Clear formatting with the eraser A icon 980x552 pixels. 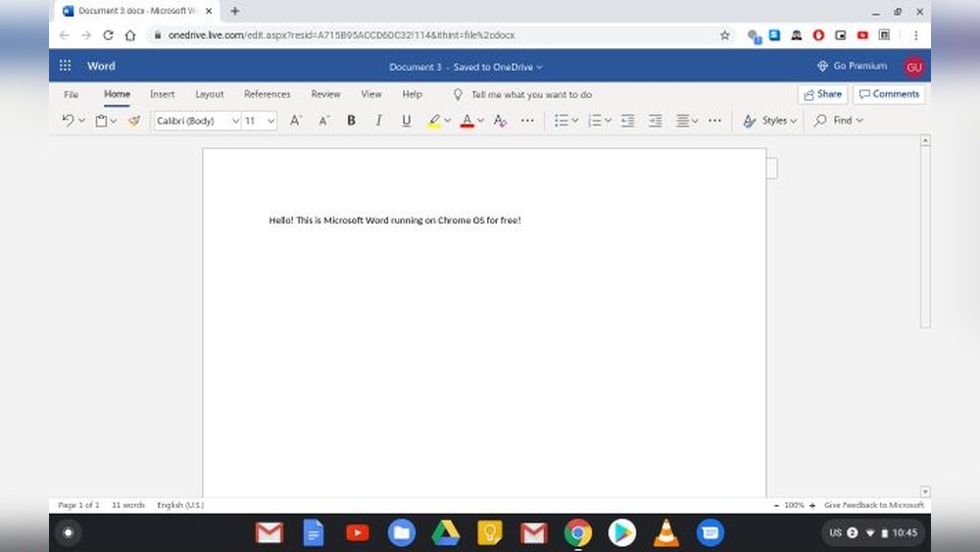(x=500, y=121)
